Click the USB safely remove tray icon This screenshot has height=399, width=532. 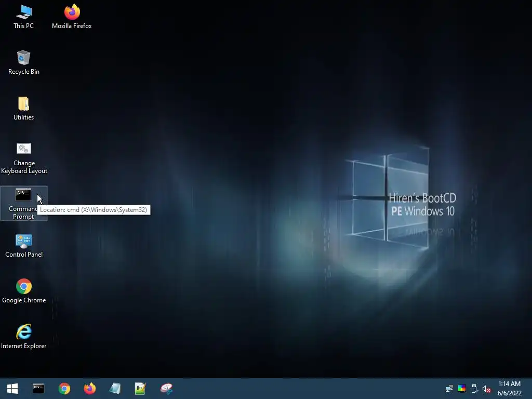474,389
